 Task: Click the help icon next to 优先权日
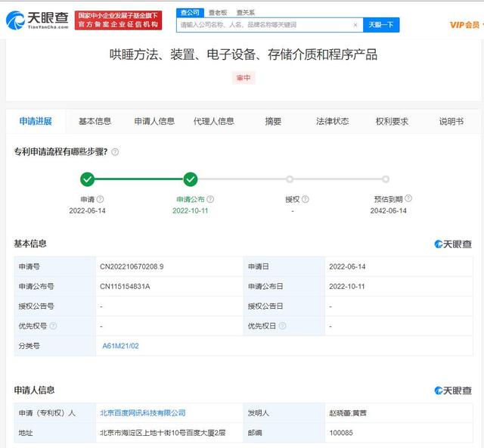pos(282,326)
